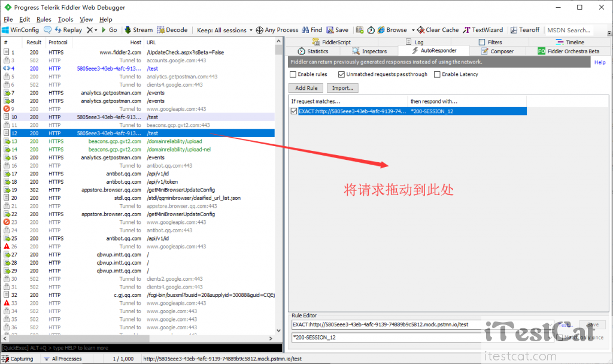Image resolution: width=613 pixels, height=364 pixels.
Task: Open the Filters tab
Action: click(x=490, y=42)
